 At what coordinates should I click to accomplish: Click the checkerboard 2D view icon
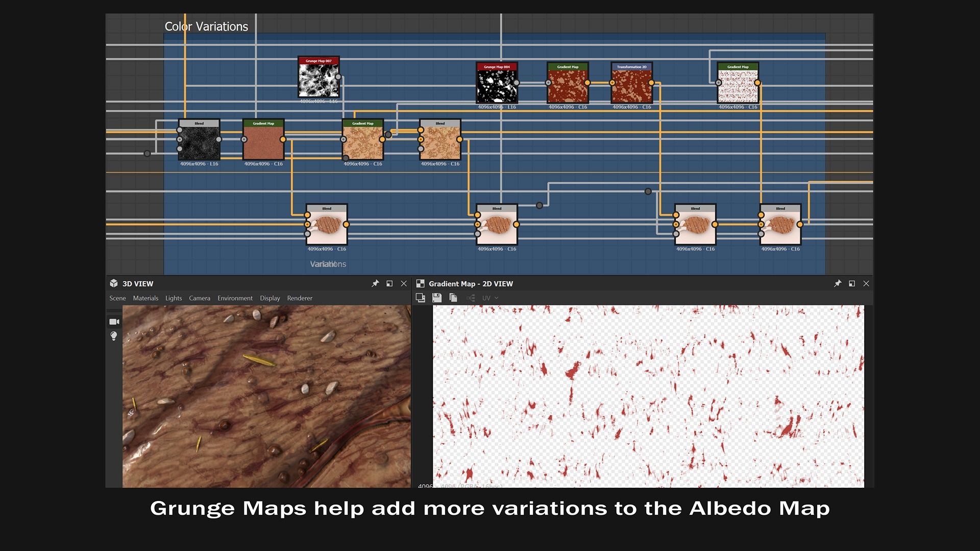point(421,284)
